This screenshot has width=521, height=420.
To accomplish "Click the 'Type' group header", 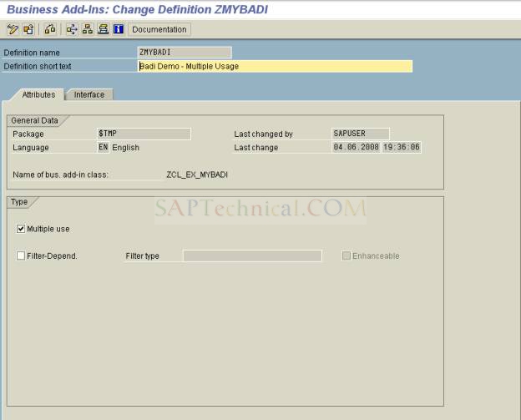I will pos(19,202).
